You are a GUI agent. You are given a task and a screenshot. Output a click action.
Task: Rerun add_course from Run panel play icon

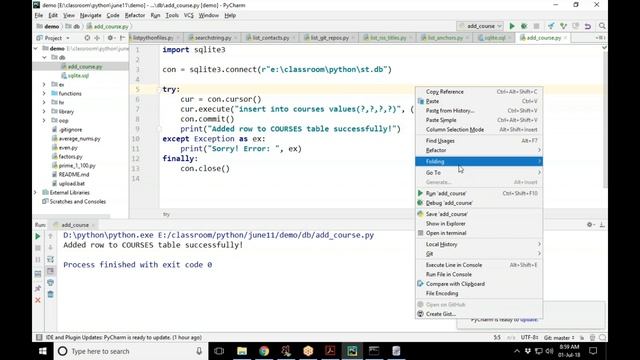click(38, 236)
